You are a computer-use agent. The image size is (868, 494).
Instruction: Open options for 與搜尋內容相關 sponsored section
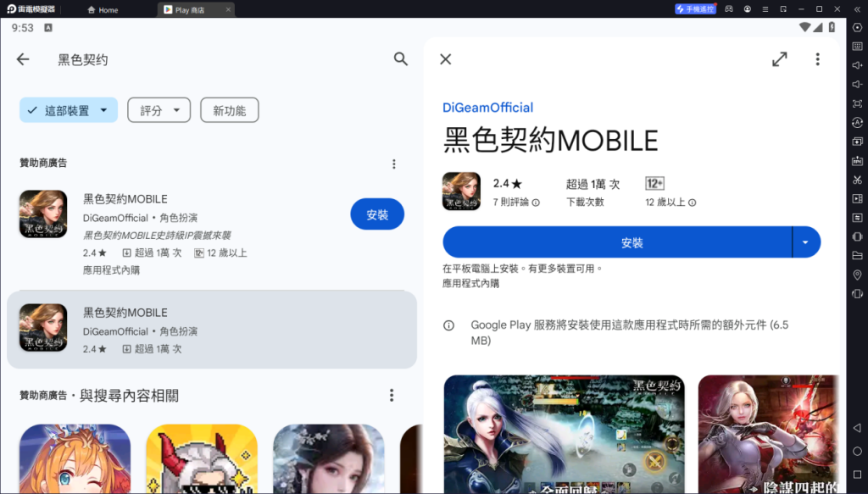tap(392, 395)
